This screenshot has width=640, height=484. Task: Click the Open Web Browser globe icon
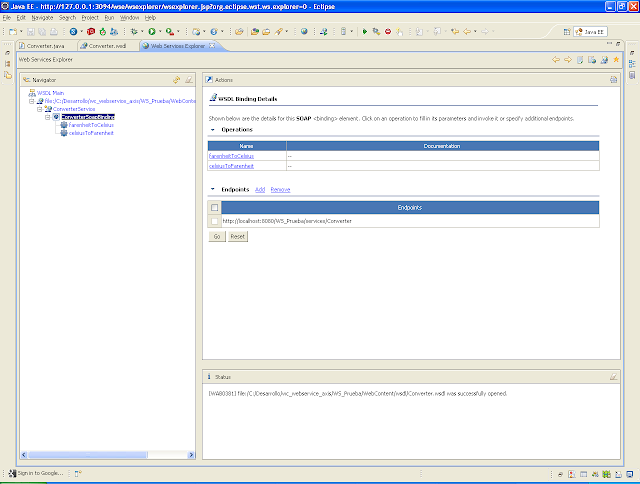(304, 31)
